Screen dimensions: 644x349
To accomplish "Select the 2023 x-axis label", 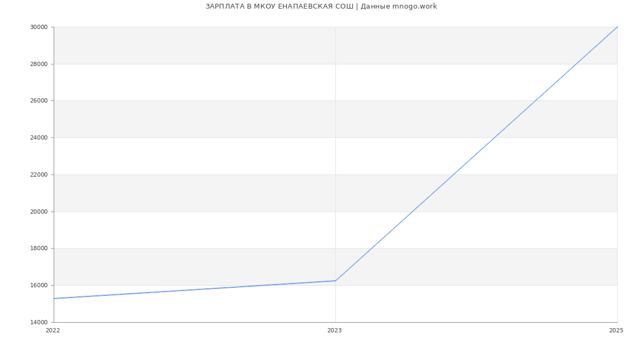I will [x=334, y=331].
